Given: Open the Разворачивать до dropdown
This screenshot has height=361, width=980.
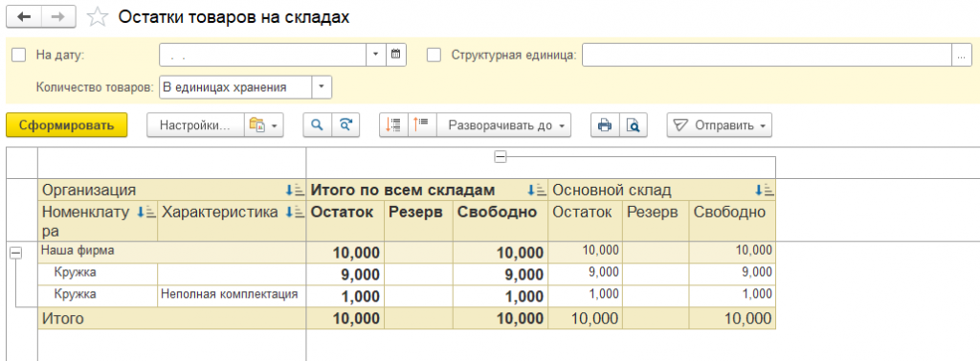Looking at the screenshot, I should point(503,125).
